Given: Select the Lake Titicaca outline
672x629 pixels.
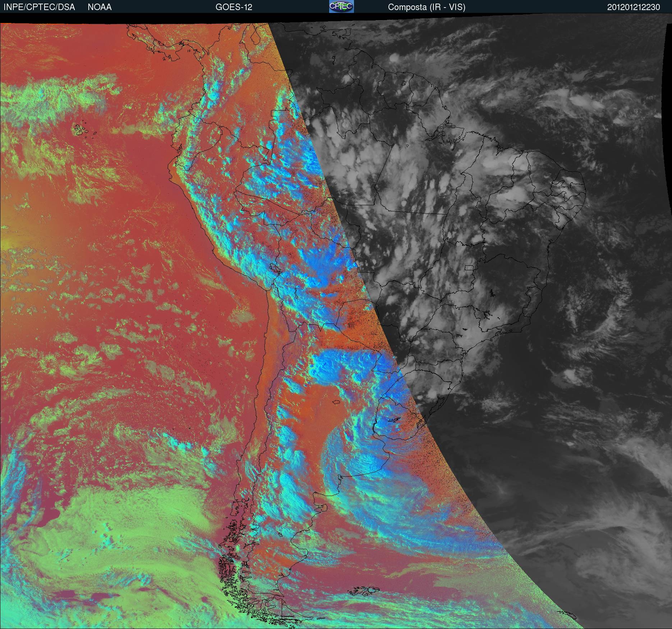Looking at the screenshot, I should tap(275, 267).
